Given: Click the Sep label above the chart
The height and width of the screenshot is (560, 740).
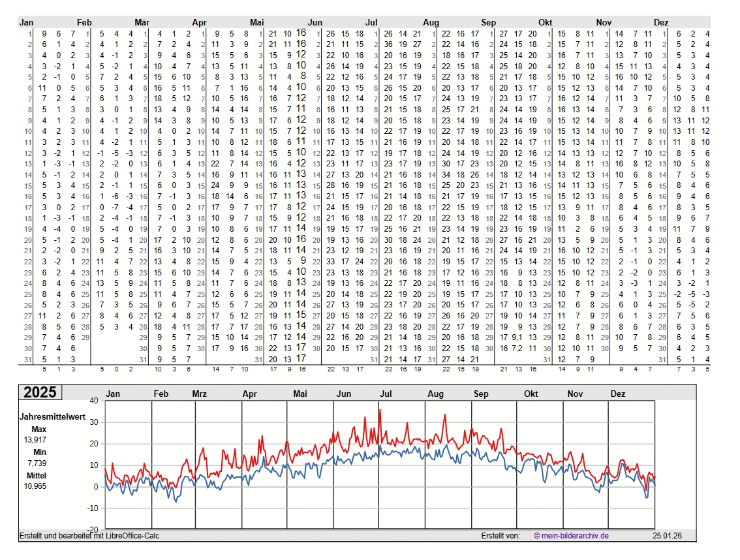Looking at the screenshot, I should [x=481, y=394].
